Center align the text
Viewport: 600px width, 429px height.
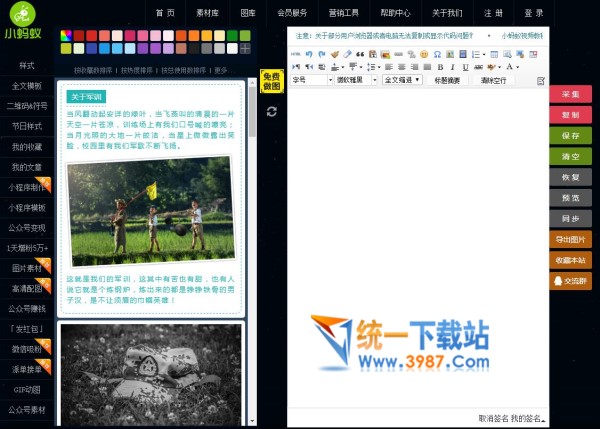tap(402, 67)
